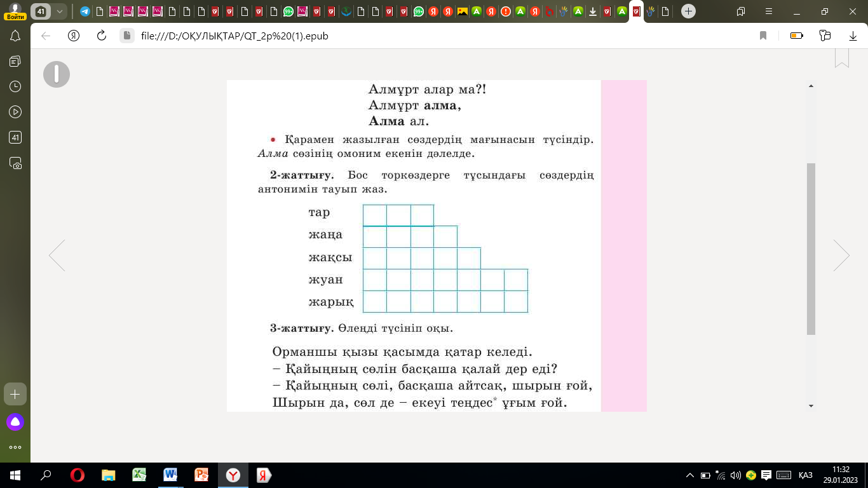Take a screenshot with the sidebar camera icon
This screenshot has height=488, width=868.
[x=15, y=163]
